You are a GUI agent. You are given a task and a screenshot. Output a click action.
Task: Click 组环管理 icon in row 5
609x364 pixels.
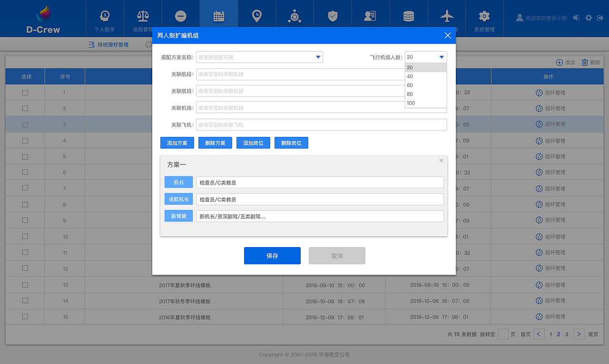539,156
